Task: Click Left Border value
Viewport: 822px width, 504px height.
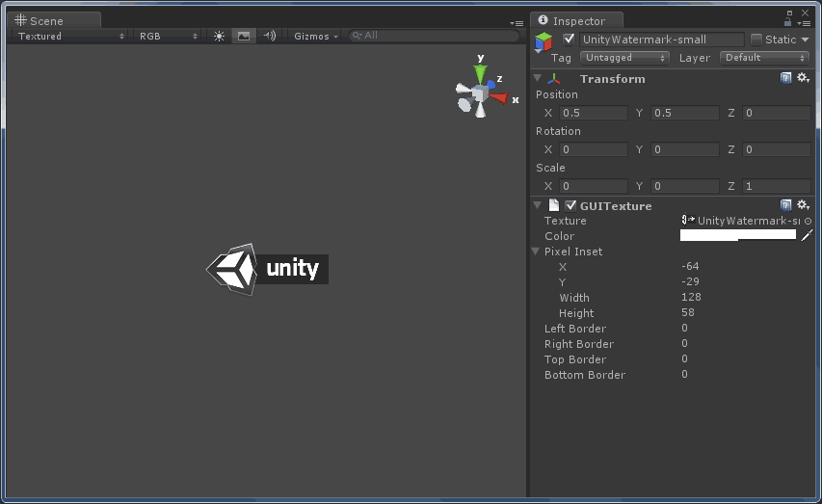Action: coord(684,329)
